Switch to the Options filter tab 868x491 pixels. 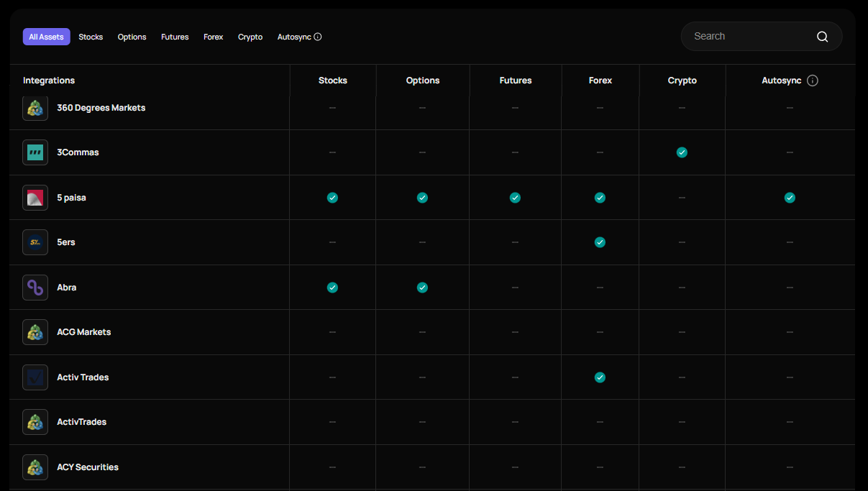click(132, 37)
